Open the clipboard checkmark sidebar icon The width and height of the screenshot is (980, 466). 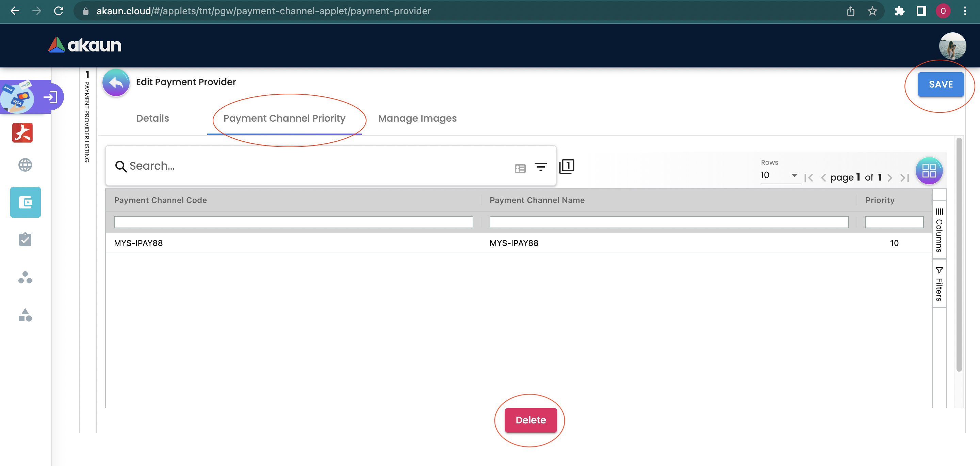[x=25, y=239]
